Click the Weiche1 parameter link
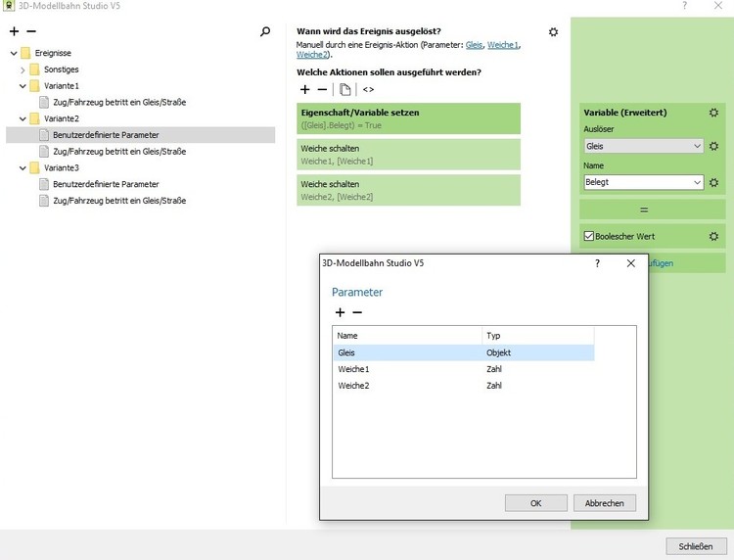Image resolution: width=734 pixels, height=560 pixels. pyautogui.click(x=502, y=45)
